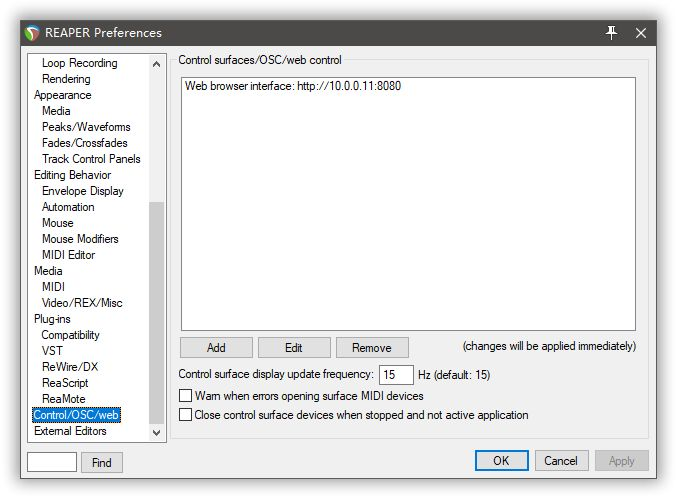The width and height of the screenshot is (677, 499).
Task: Select Envelope Display settings
Action: pyautogui.click(x=83, y=191)
